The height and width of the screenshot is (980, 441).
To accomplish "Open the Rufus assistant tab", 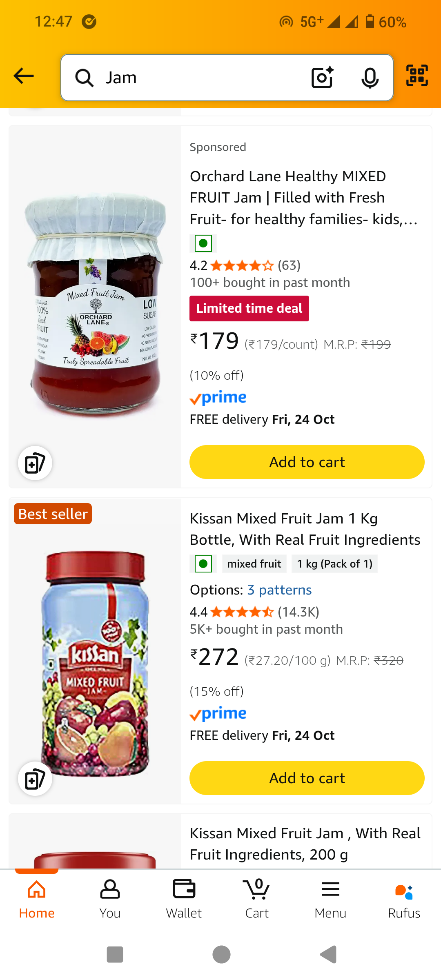I will point(404,899).
